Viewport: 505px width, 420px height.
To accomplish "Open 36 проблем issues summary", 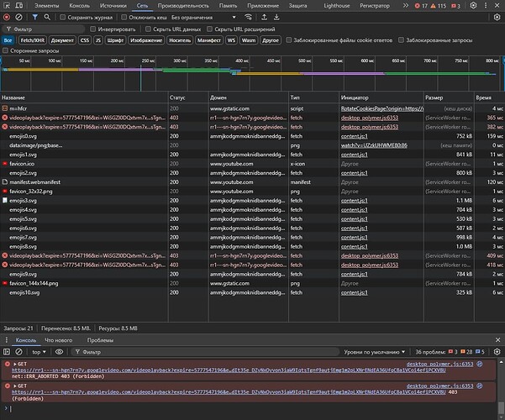I will 450,352.
